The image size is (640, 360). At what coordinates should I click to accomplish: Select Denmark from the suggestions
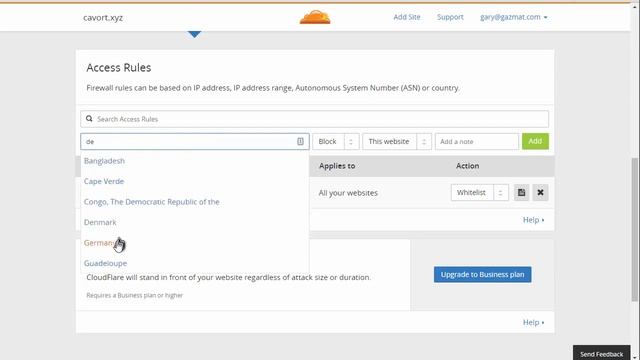(100, 222)
